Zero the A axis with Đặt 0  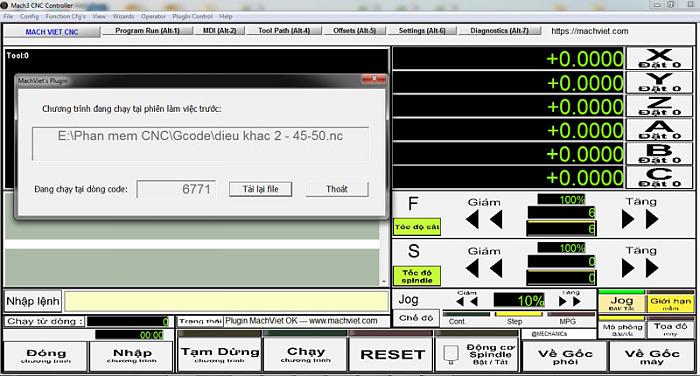659,130
